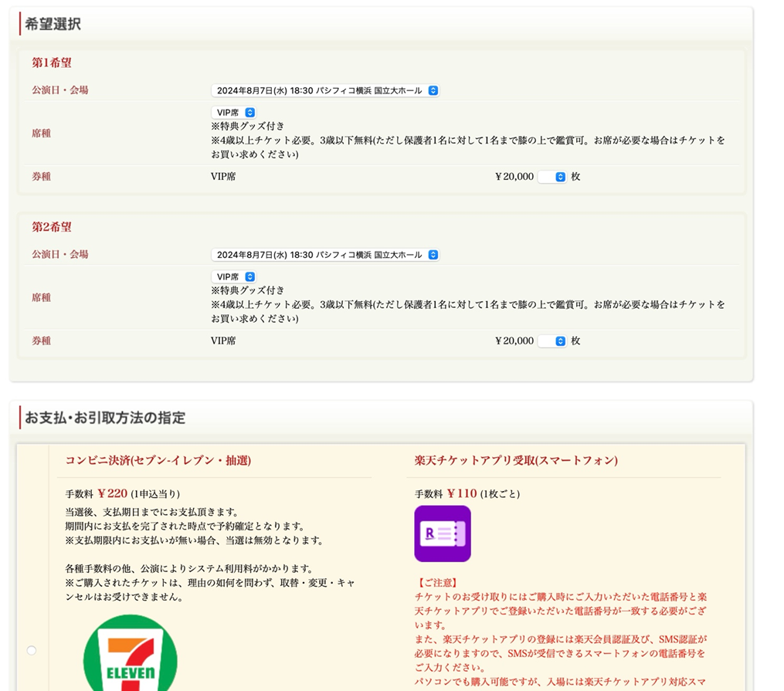
Task: Click the ¥20,000 price in first choice
Action: pos(514,177)
